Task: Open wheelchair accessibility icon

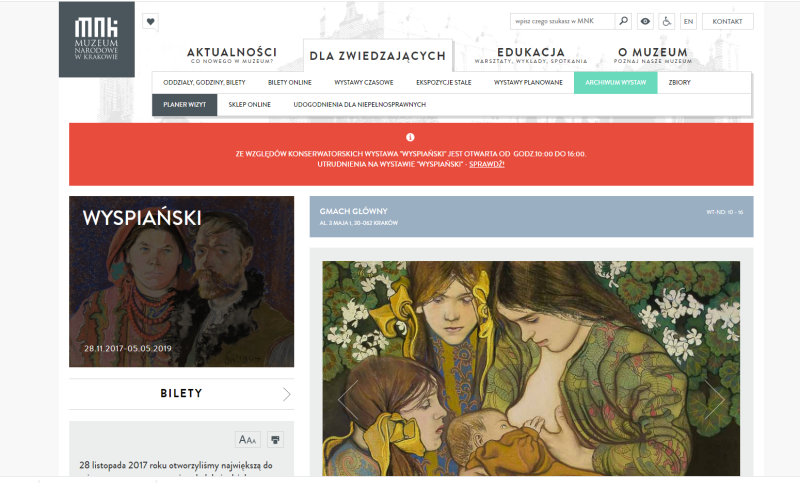Action: (x=666, y=21)
